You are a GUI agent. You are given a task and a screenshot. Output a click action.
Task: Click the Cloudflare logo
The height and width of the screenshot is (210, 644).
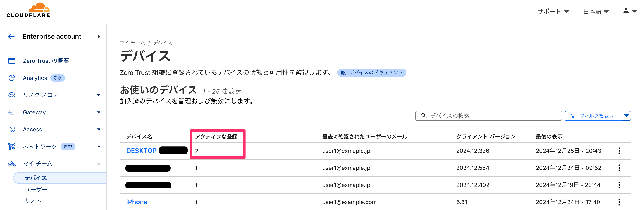click(x=28, y=10)
